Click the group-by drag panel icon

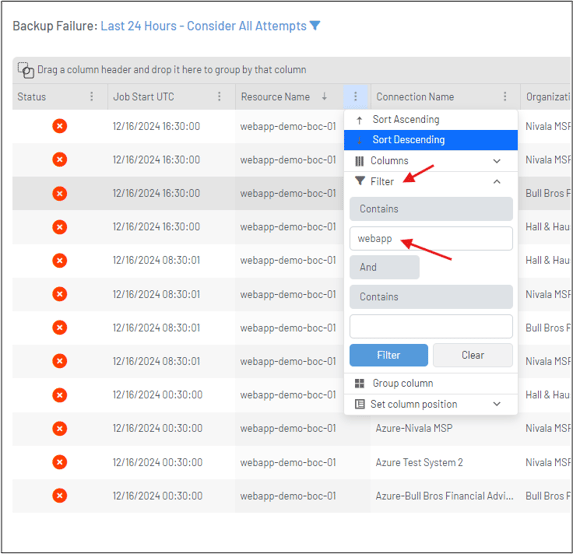pos(26,70)
